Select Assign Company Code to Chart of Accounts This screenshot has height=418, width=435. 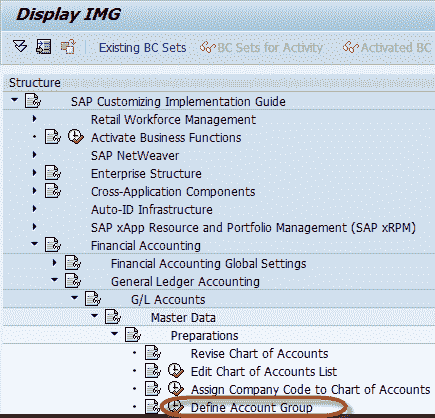310,389
